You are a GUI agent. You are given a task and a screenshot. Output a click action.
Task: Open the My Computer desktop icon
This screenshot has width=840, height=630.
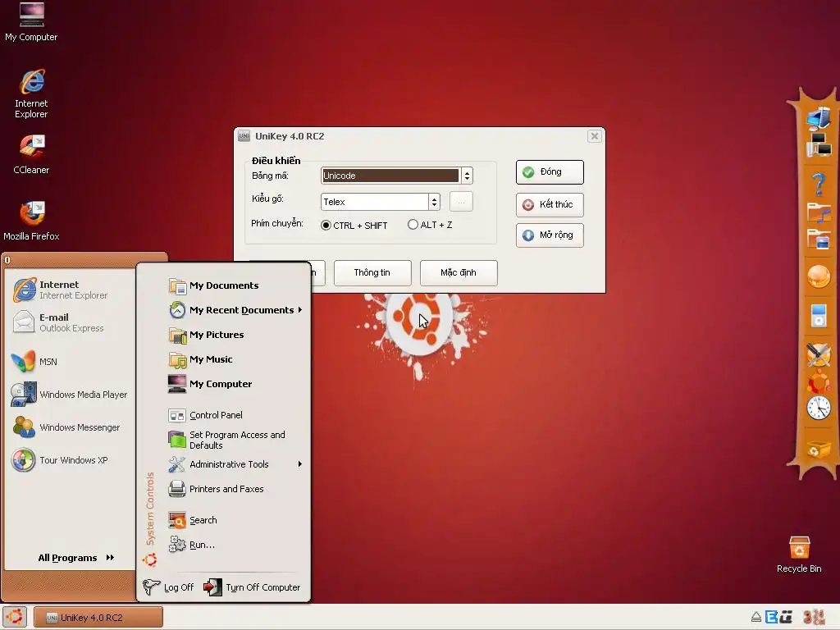31,22
